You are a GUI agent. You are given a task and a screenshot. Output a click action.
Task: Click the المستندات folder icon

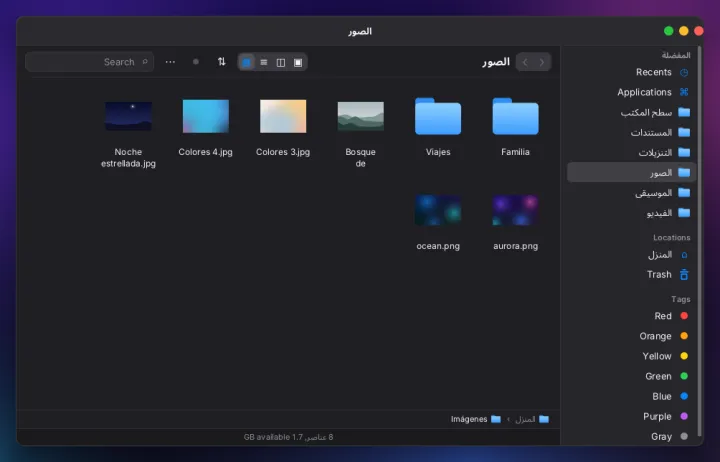pos(684,132)
